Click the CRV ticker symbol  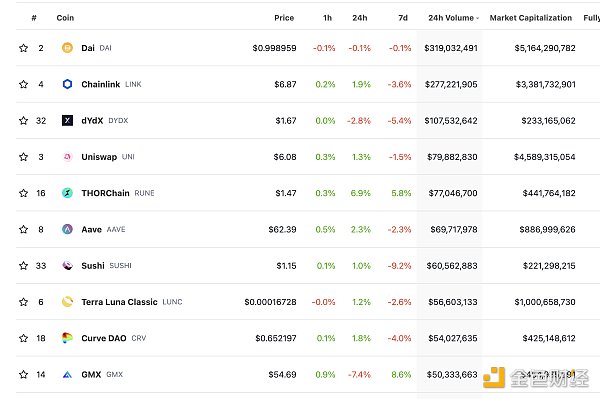139,338
